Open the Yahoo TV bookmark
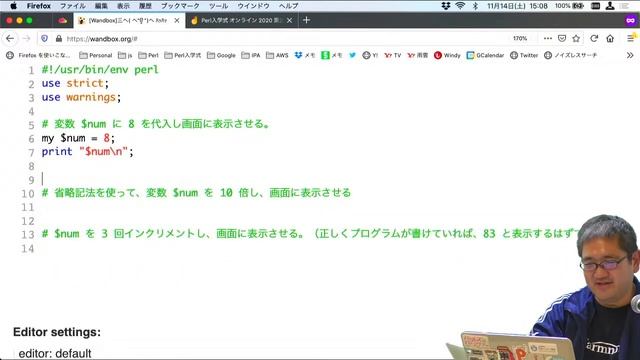 [x=393, y=55]
